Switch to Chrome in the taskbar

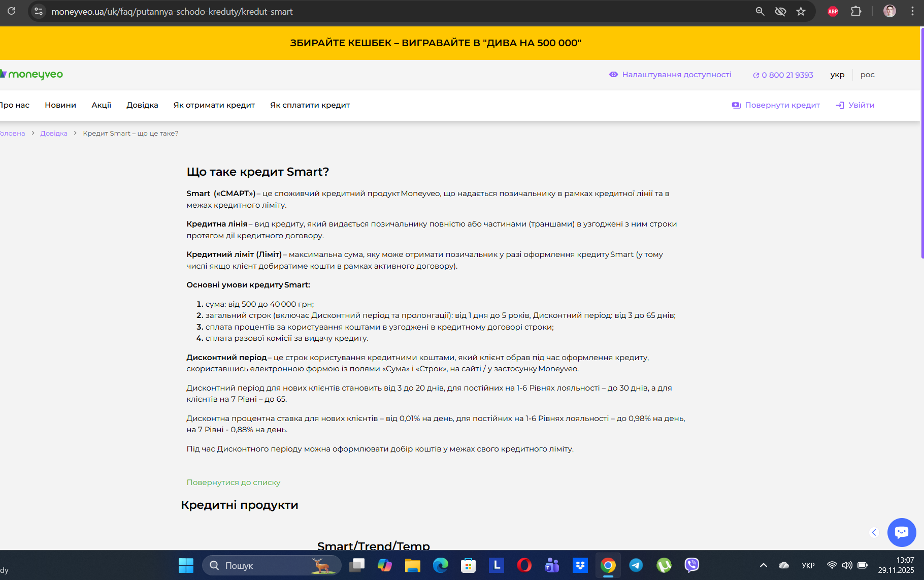[x=608, y=565]
